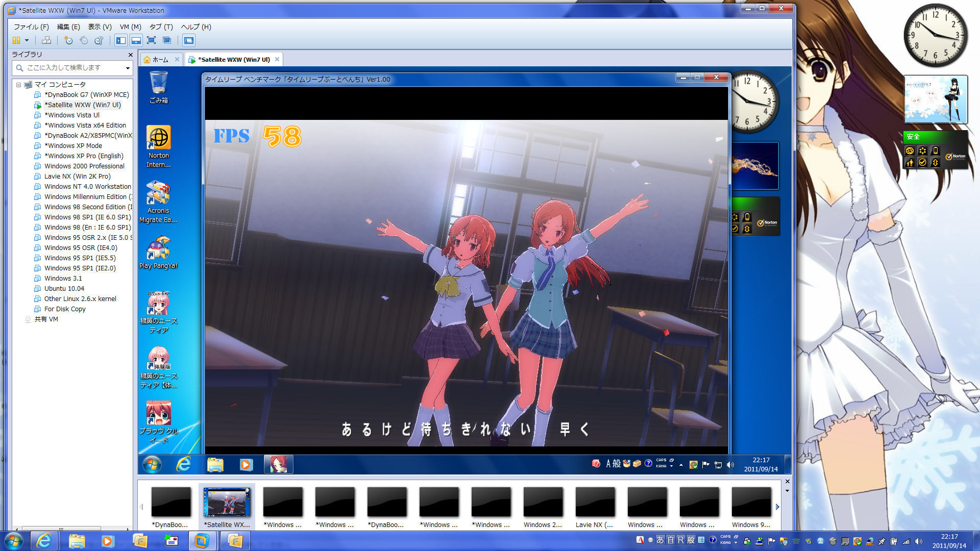Enter full screen mode

point(152,40)
